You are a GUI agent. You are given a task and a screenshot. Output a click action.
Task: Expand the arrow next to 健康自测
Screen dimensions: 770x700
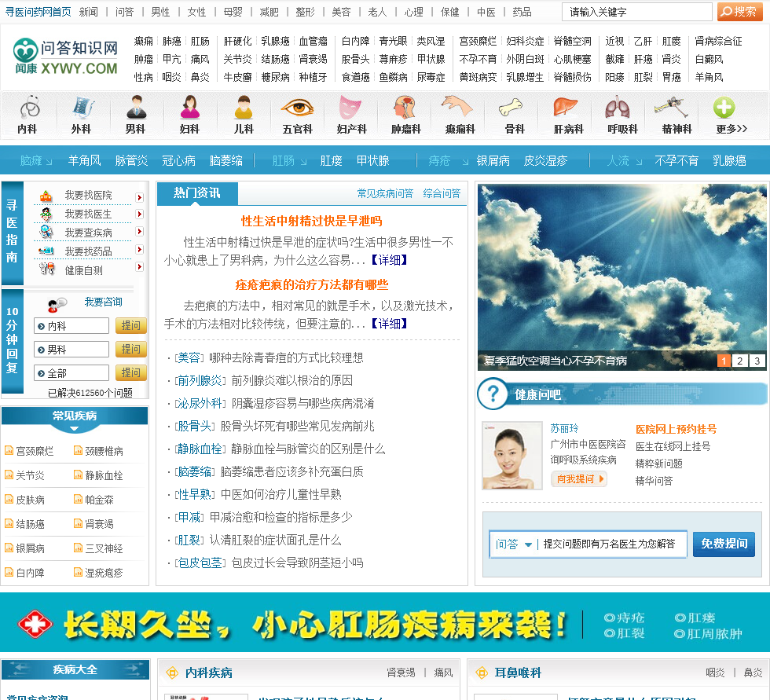click(140, 266)
